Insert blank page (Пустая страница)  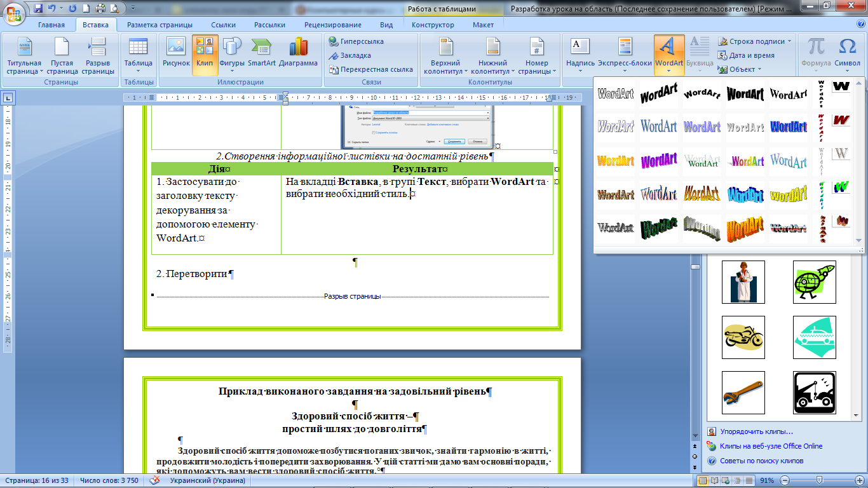click(x=62, y=56)
